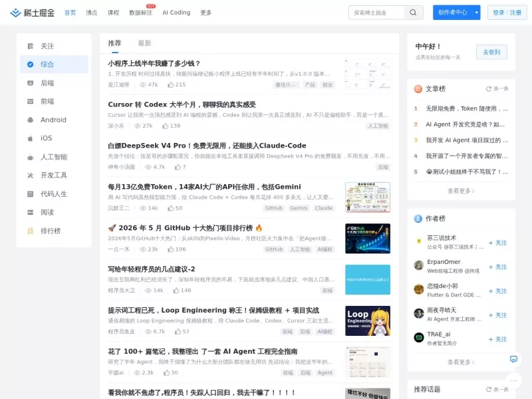Viewport: 532px width, 399px height.
Task: Open the 沸点 nav item
Action: pyautogui.click(x=92, y=13)
